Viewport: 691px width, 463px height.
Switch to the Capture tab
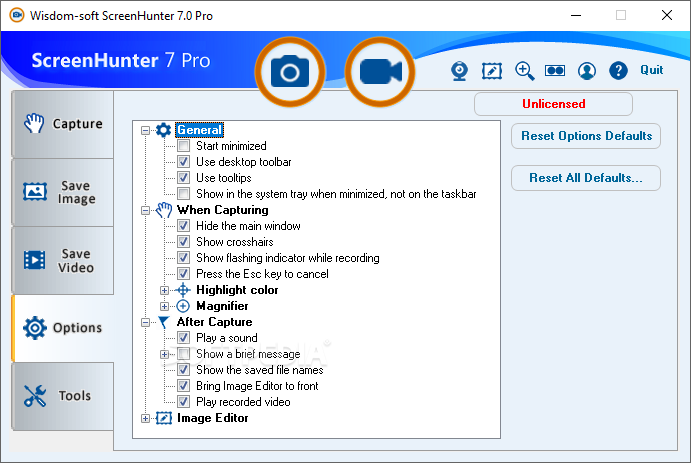coord(63,124)
